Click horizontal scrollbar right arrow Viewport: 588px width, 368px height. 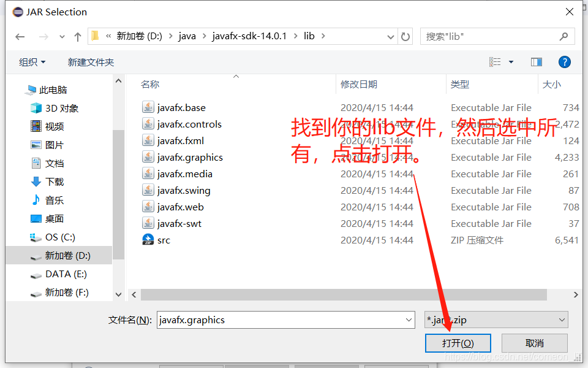[x=576, y=295]
